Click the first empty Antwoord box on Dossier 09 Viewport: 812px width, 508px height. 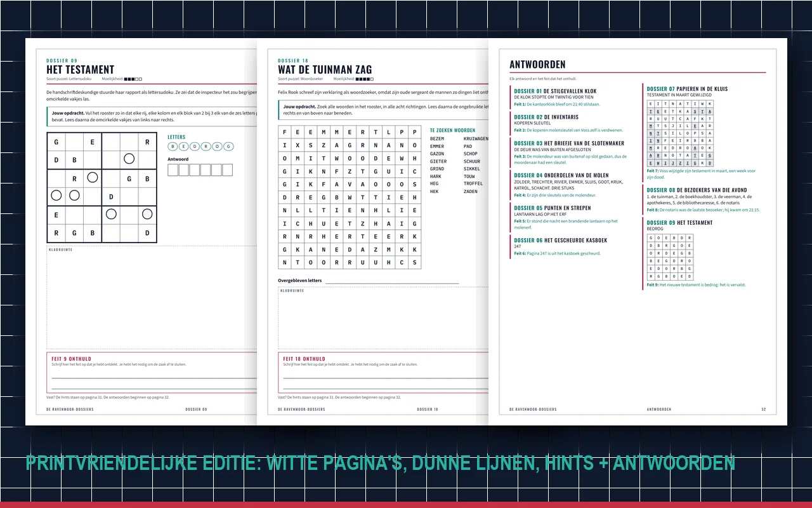tap(173, 170)
